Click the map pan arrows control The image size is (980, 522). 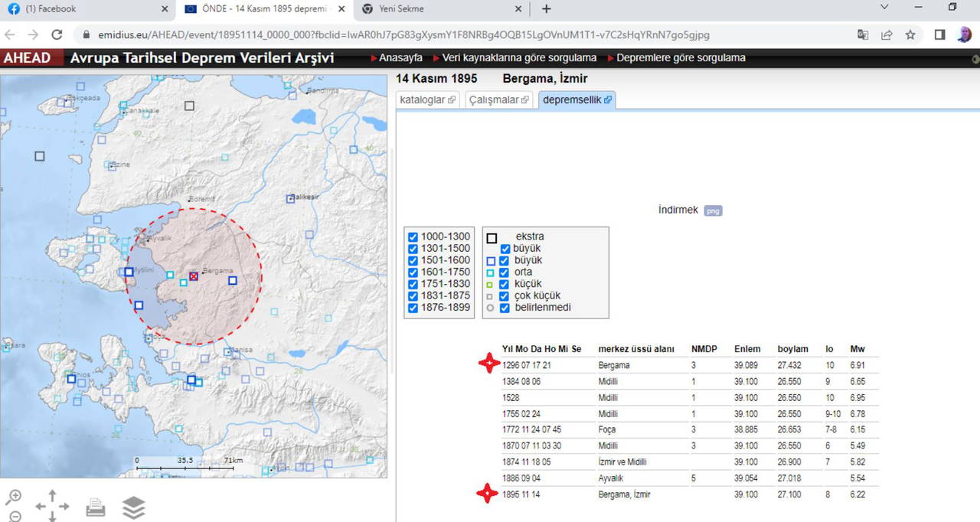click(x=52, y=507)
